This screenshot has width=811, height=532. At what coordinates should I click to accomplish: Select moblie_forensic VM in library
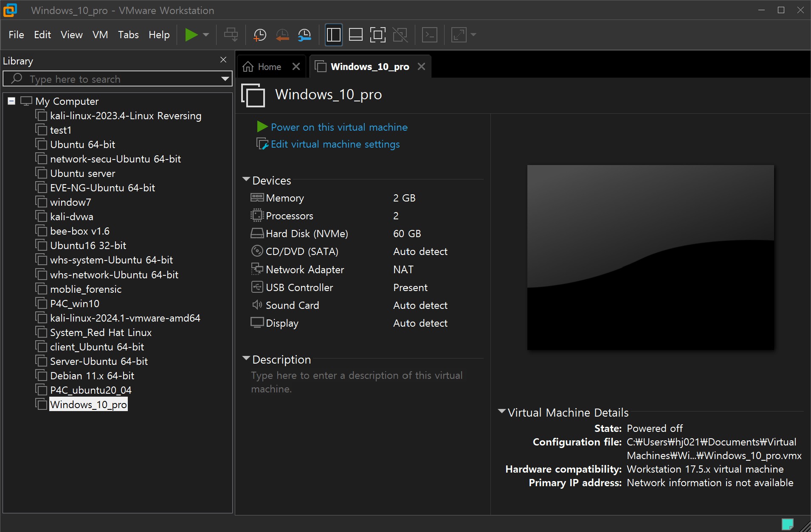click(86, 289)
